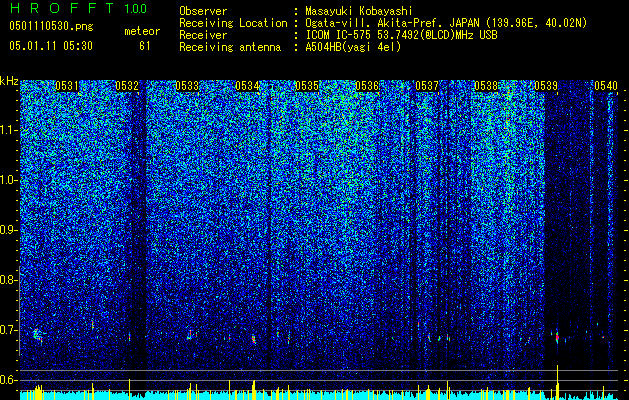
Task: Click the 0536 time marker
Action: coord(367,86)
